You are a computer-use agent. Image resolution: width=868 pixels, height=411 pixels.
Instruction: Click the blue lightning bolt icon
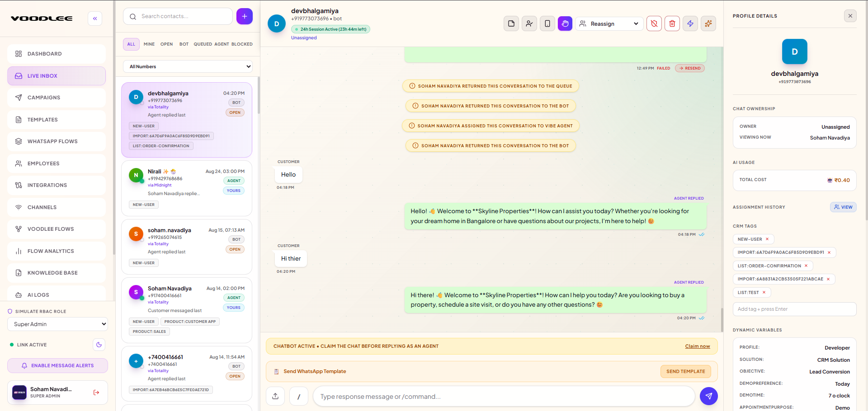tap(690, 23)
